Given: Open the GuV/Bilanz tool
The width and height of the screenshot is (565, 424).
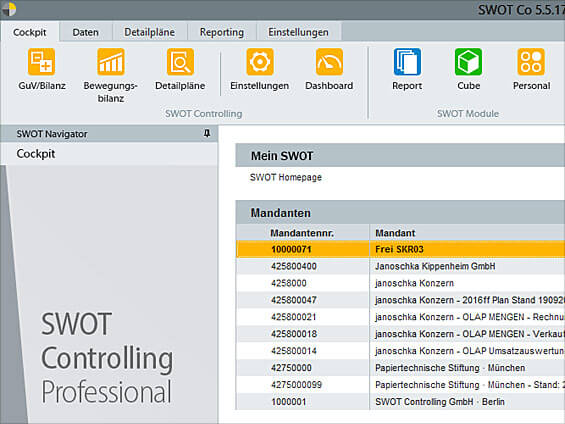Looking at the screenshot, I should click(x=42, y=70).
